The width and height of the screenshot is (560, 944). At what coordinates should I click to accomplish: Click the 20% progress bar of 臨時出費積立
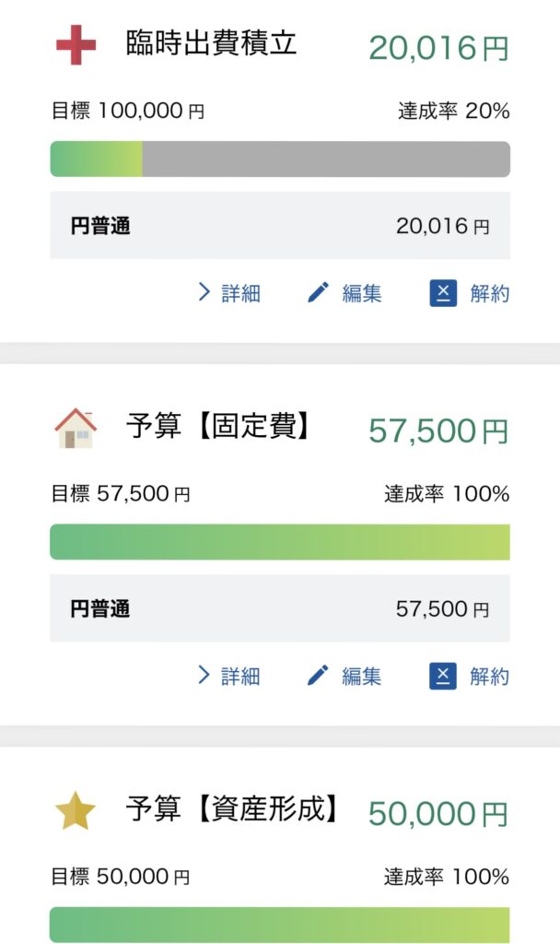pos(280,159)
